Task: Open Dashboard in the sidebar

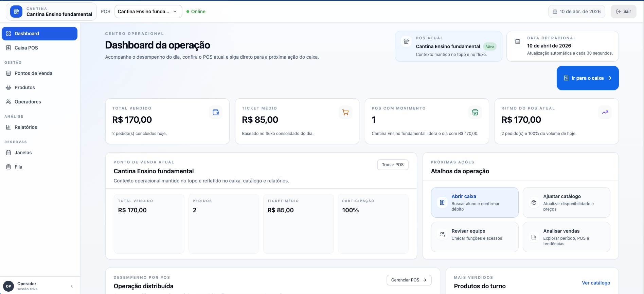Action: tap(39, 34)
